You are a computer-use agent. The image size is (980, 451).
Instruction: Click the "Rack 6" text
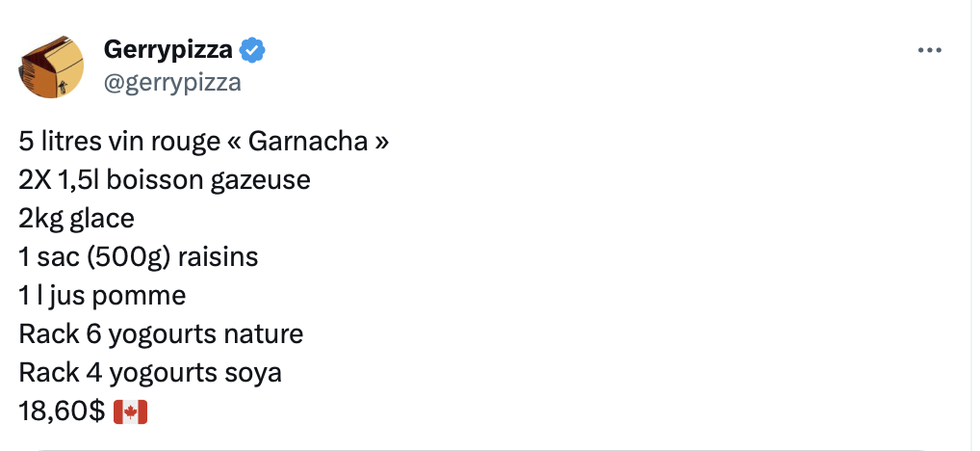60,334
